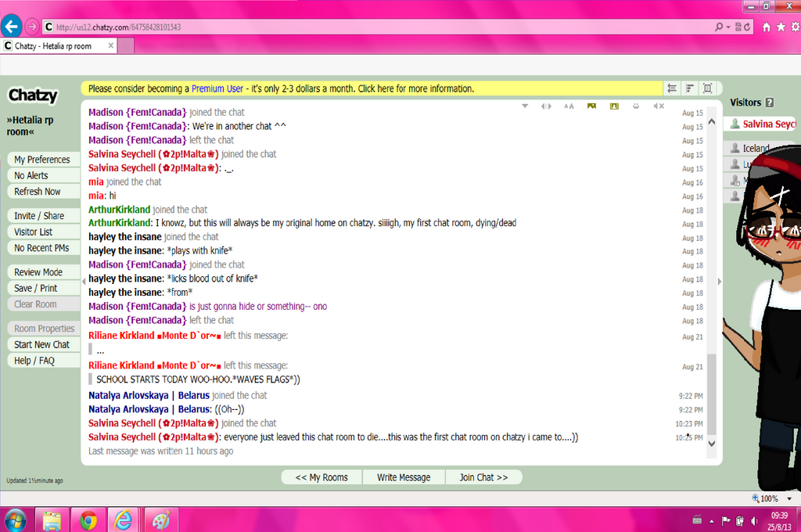This screenshot has height=532, width=801.
Task: Click the sort-lines layout icon in banner
Action: point(690,88)
